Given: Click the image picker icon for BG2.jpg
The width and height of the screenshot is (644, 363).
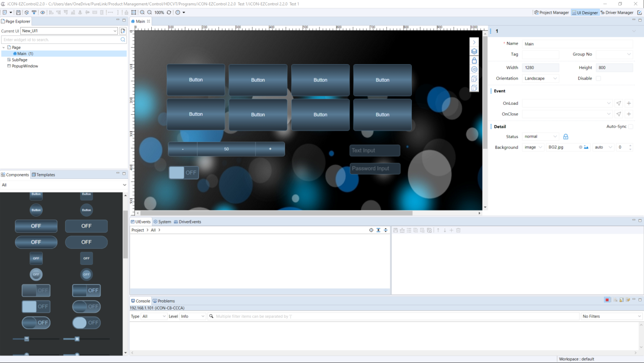Looking at the screenshot, I should pyautogui.click(x=586, y=148).
